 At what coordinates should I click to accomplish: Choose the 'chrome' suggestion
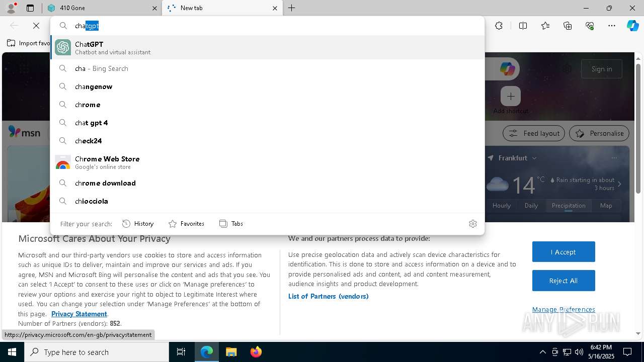click(267, 105)
